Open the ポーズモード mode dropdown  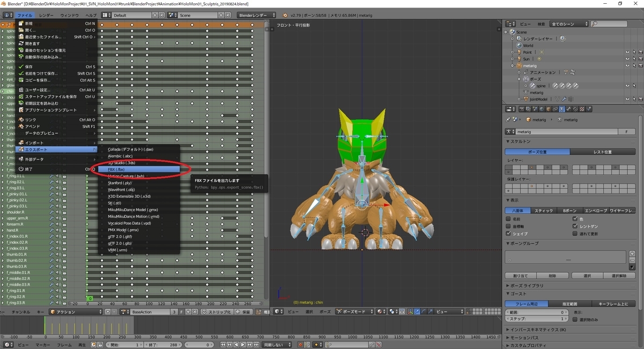click(x=354, y=311)
